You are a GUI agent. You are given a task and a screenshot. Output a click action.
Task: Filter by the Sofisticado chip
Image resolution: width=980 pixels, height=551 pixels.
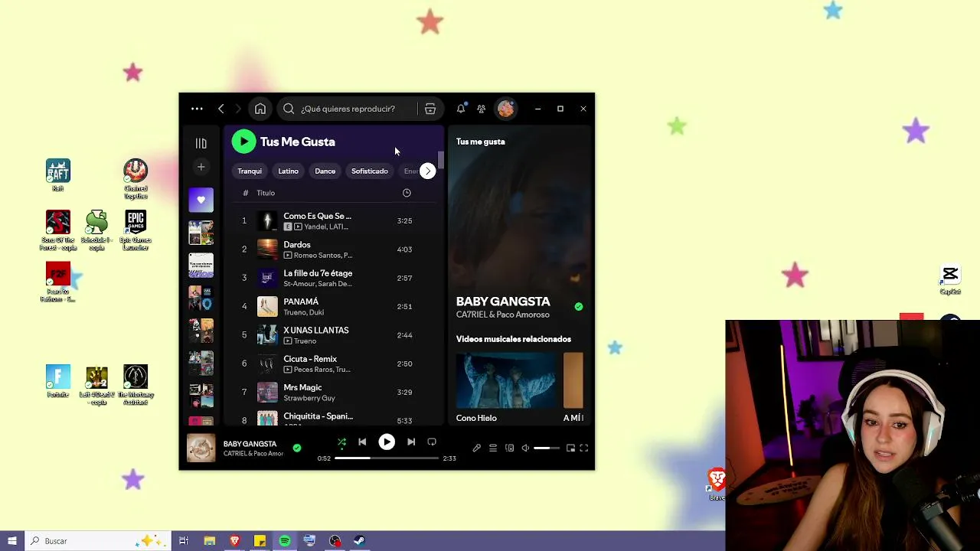pos(370,171)
